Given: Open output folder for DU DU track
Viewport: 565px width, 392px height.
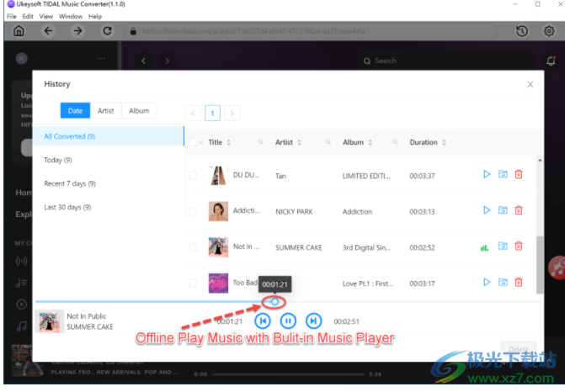Looking at the screenshot, I should point(503,175).
